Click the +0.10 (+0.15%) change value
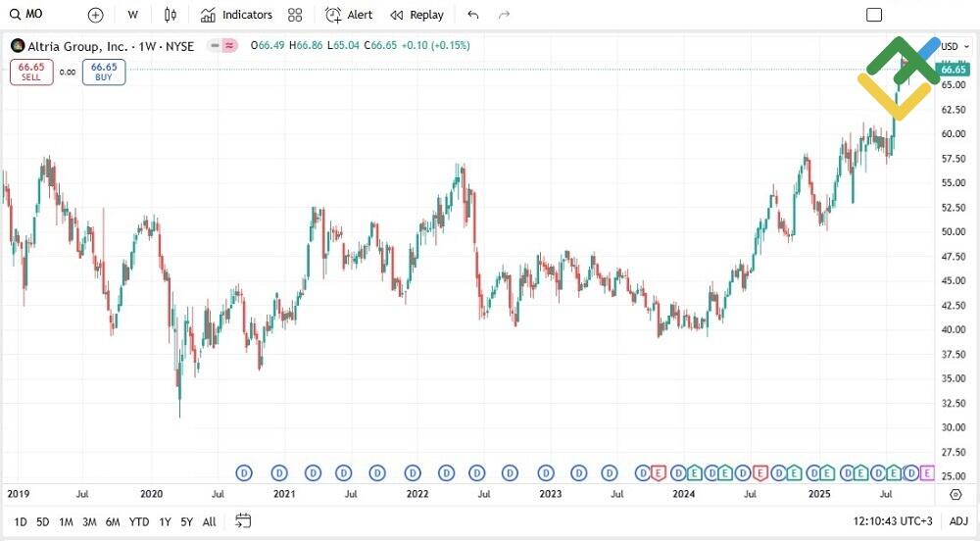 click(436, 45)
